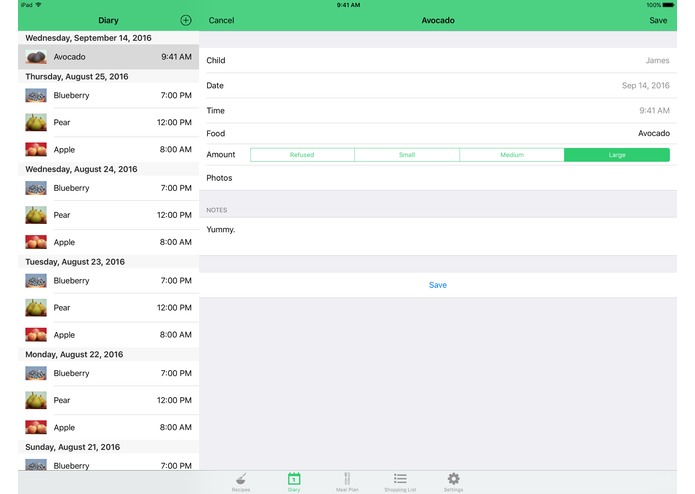Select 12:00 PM time of August 24 Pear
Screen dimensions: 695x494
coord(174,215)
